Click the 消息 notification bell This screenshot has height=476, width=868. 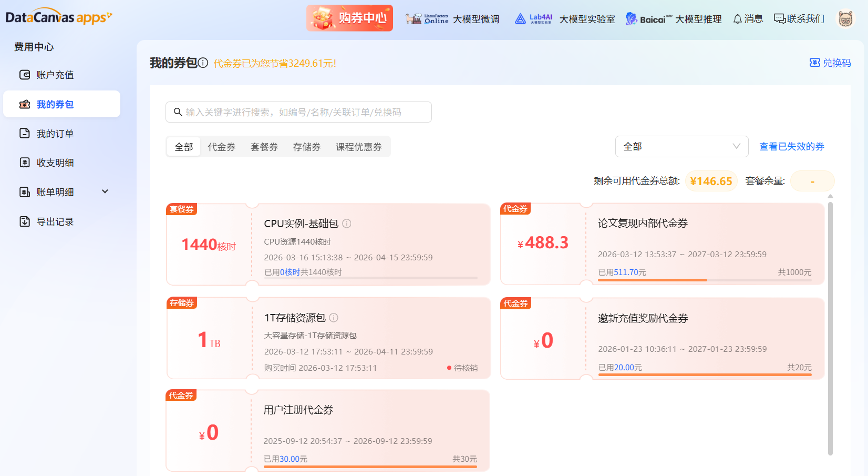[738, 18]
